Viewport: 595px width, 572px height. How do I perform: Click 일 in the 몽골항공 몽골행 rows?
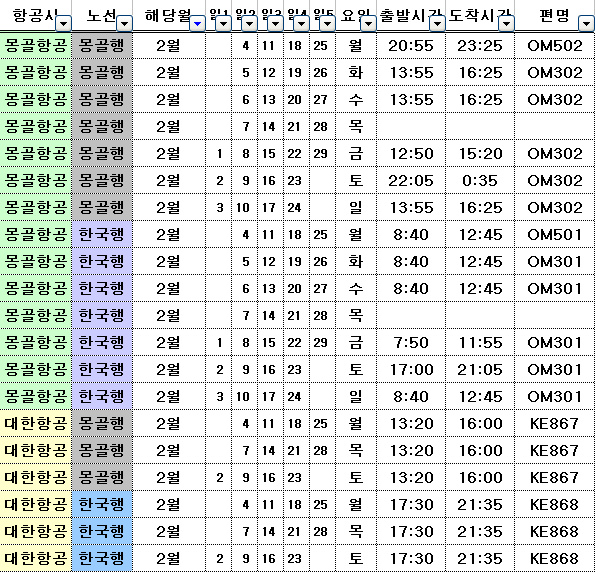(x=356, y=208)
